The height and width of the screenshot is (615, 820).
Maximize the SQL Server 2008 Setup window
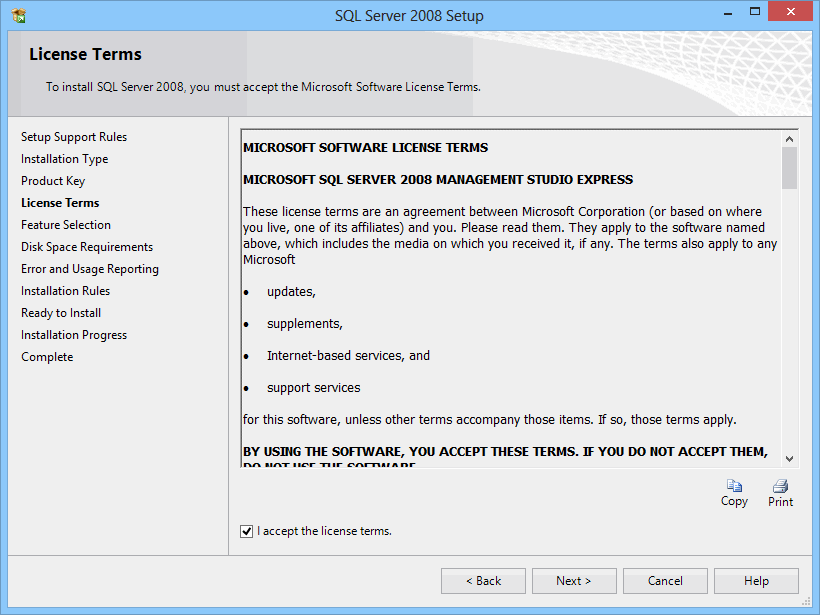tap(755, 12)
